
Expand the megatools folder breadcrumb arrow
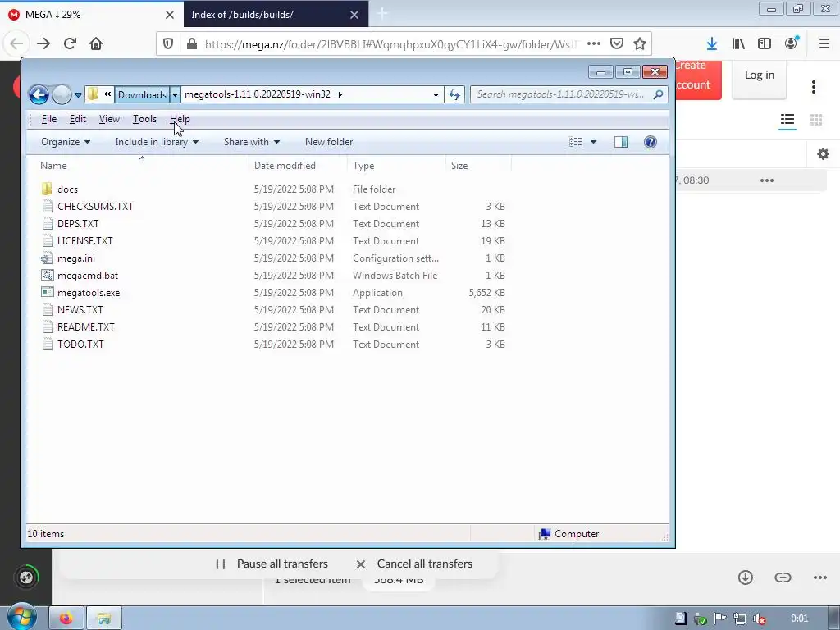coord(340,95)
